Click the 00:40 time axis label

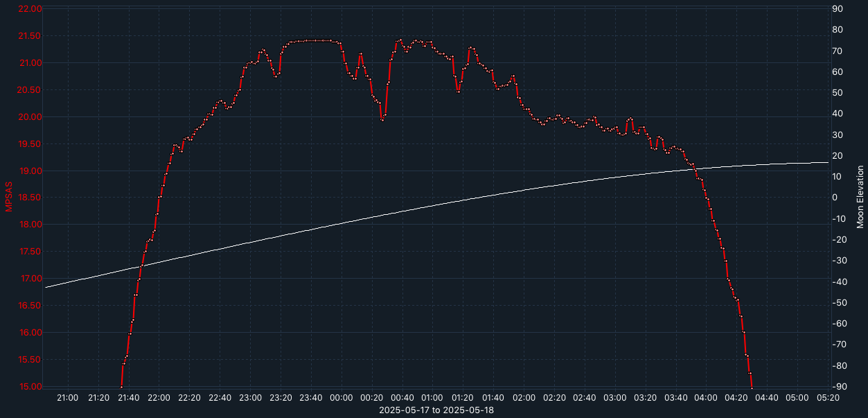402,398
